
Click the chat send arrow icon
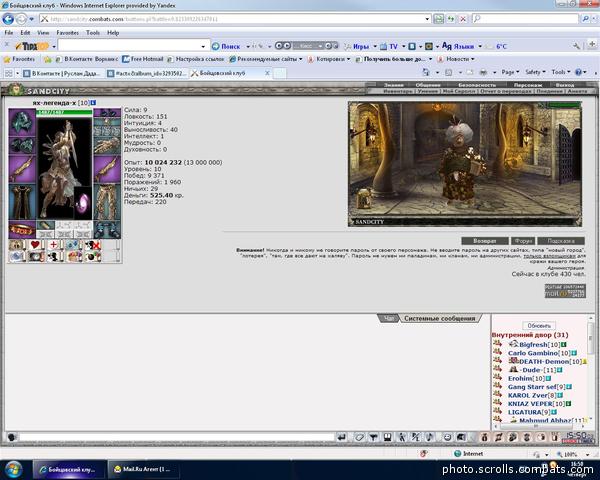pyautogui.click(x=342, y=437)
